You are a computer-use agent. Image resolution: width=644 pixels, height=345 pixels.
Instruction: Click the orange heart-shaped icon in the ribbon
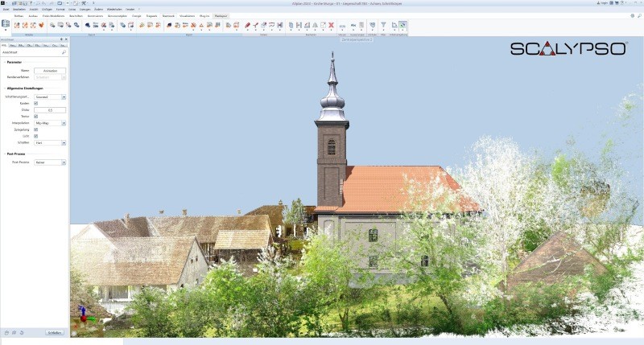coord(41,26)
